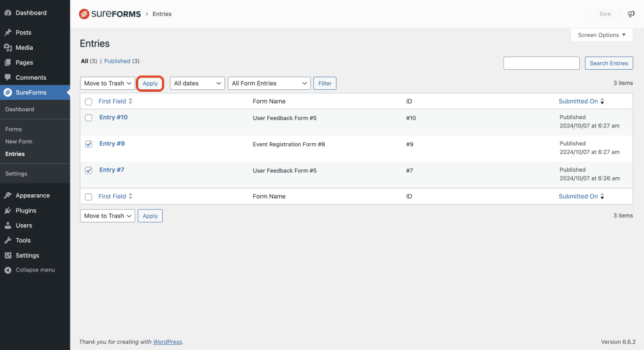Check the Entry #10 checkbox

click(x=89, y=118)
